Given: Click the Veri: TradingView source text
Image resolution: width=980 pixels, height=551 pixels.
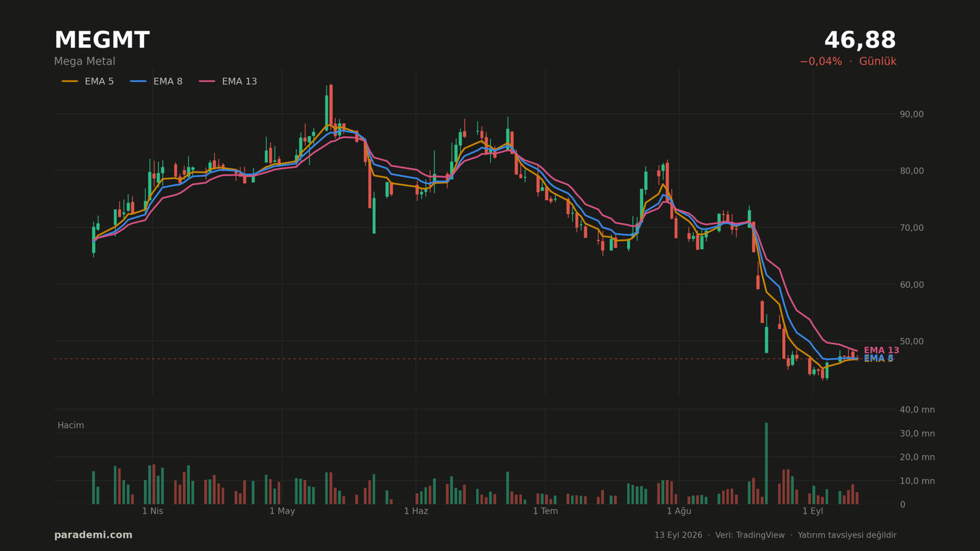Looking at the screenshot, I should (x=750, y=535).
